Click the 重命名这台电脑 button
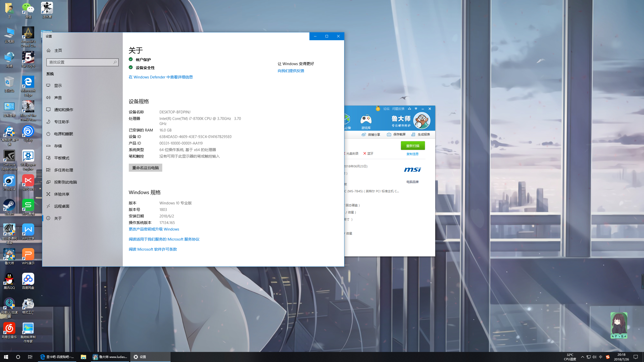The image size is (644, 362). click(x=145, y=168)
